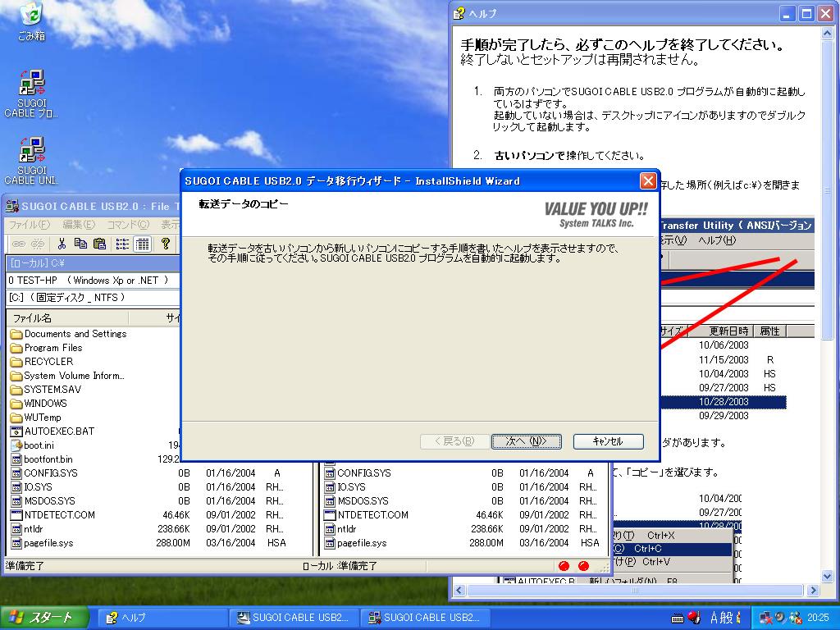Click the greyed-out disconnect broken-link toolbar icon
This screenshot has height=630, width=840.
[x=38, y=244]
